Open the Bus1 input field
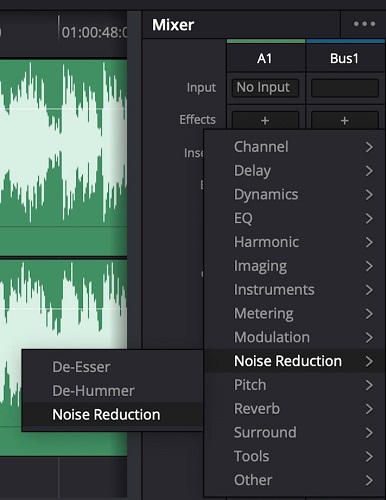This screenshot has width=386, height=500. pos(345,88)
